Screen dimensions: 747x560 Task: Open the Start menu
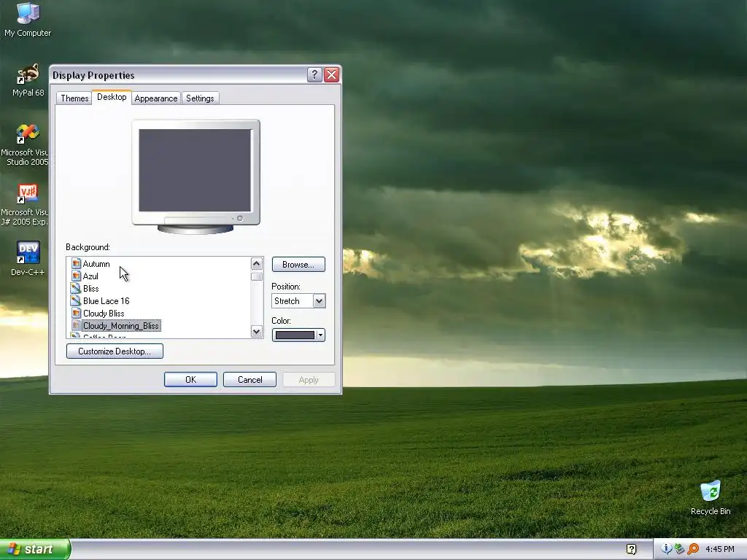pyautogui.click(x=35, y=550)
